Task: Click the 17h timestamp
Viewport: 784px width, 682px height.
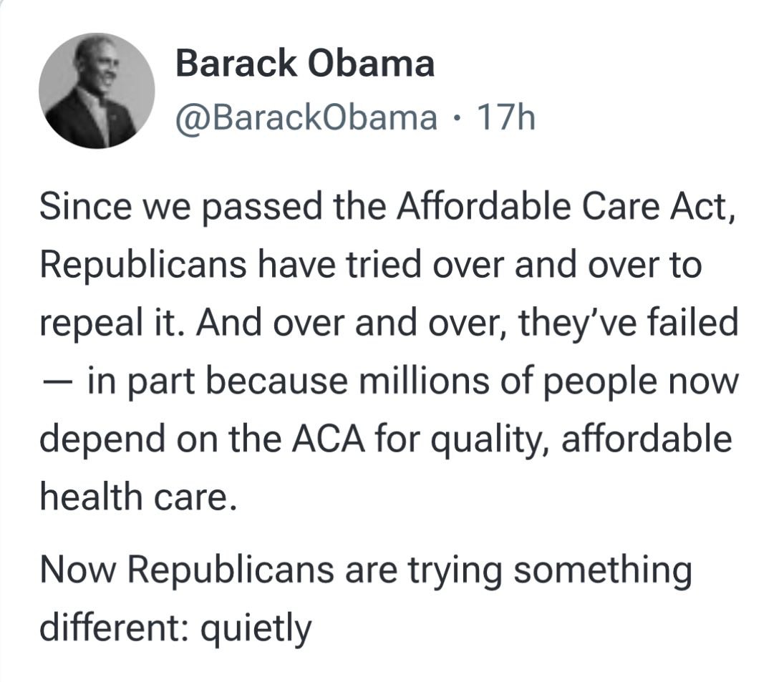Action: coord(506,118)
